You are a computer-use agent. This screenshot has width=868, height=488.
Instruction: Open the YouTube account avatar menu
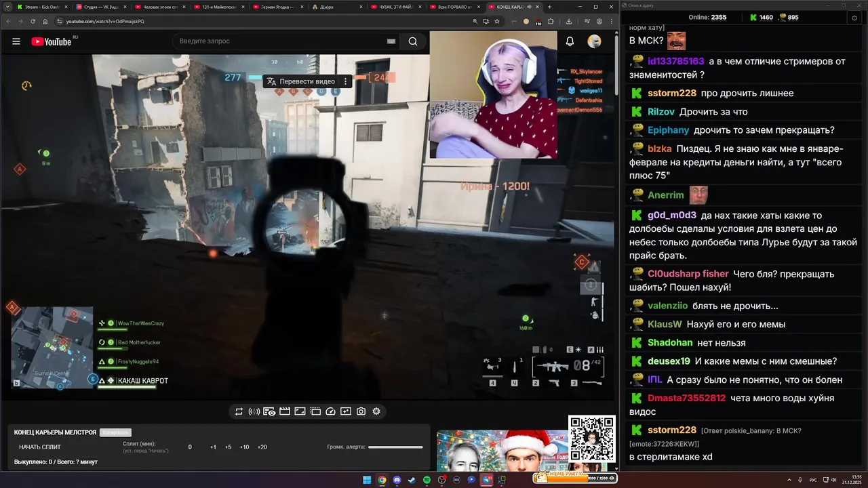click(594, 41)
